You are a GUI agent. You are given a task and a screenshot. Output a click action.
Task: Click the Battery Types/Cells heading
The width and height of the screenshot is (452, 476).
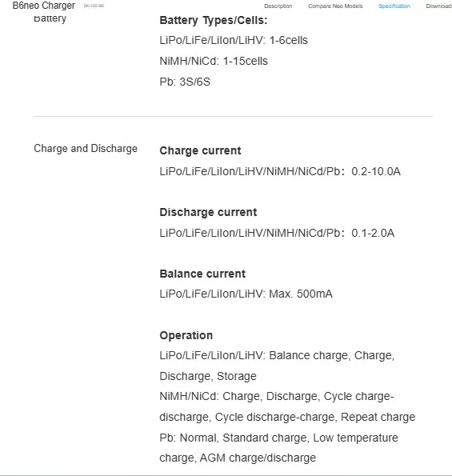pyautogui.click(x=214, y=20)
